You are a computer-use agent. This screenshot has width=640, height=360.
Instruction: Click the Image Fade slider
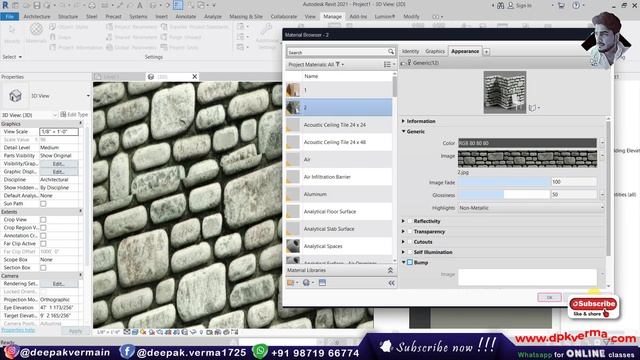pos(504,182)
